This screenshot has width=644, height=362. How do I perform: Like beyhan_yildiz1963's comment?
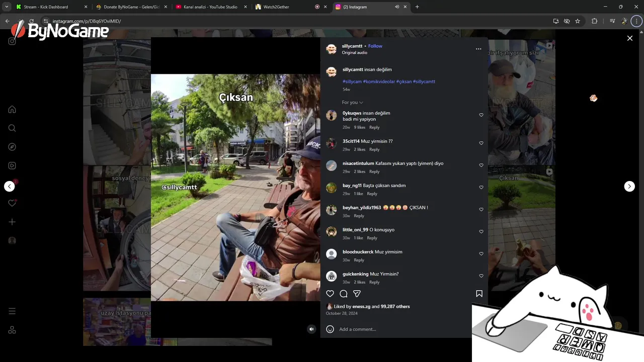(x=481, y=210)
